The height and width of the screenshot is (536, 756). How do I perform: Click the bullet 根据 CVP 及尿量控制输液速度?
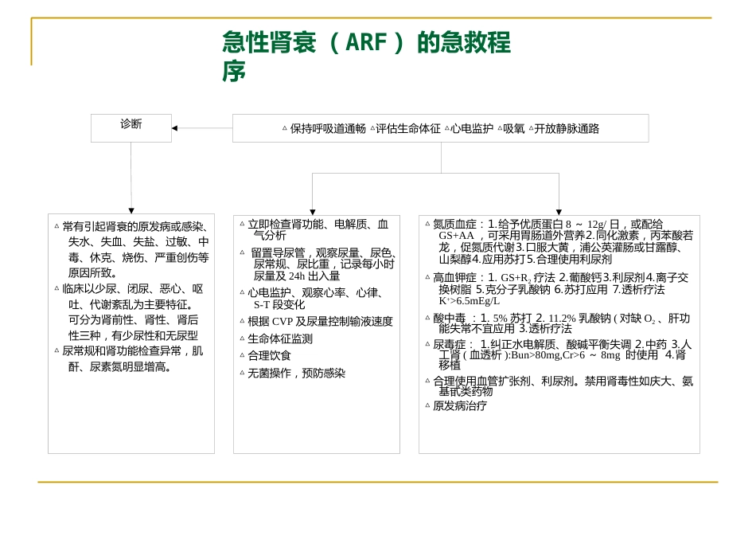coord(320,321)
